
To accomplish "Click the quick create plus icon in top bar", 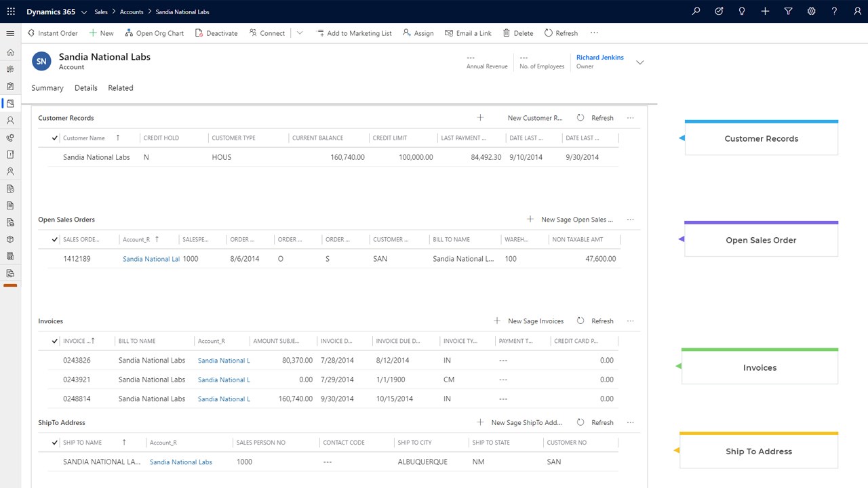I will coord(765,12).
